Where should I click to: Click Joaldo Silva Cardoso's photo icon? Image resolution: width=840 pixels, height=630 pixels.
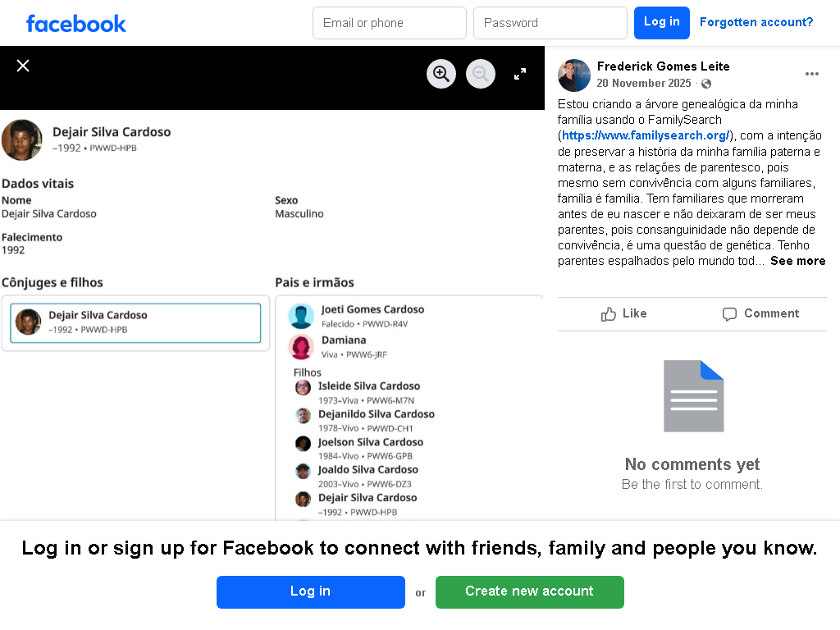point(304,472)
